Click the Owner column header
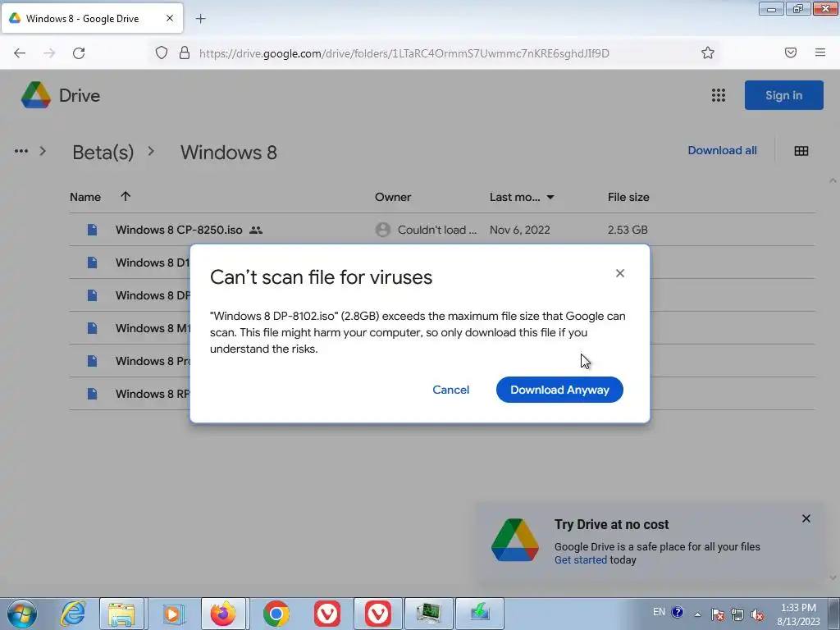This screenshot has width=840, height=630. (393, 197)
